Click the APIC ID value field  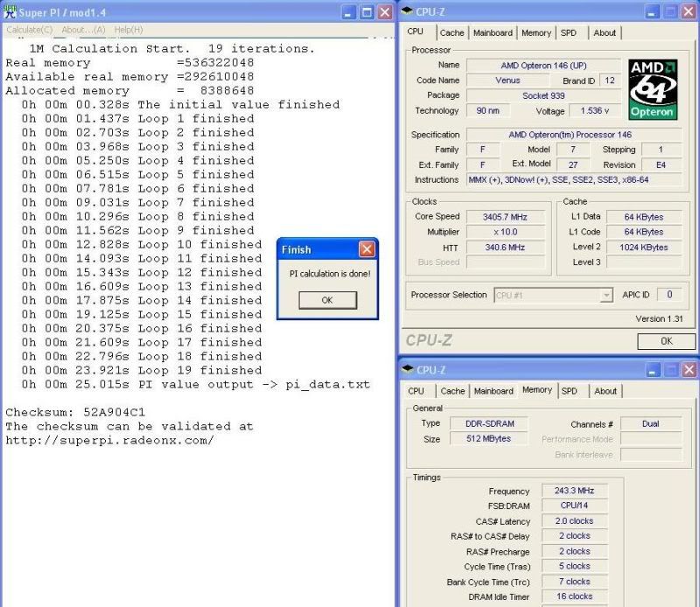point(669,295)
